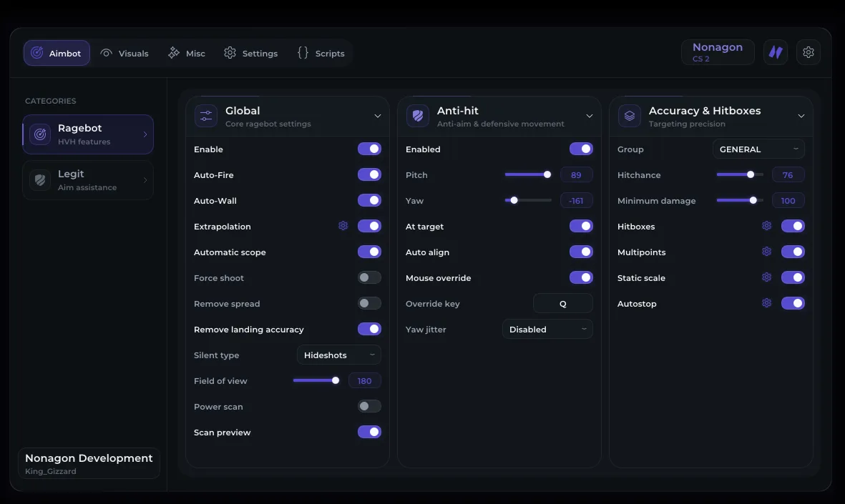Enable the Power scan switch
845x504 pixels.
(x=369, y=406)
